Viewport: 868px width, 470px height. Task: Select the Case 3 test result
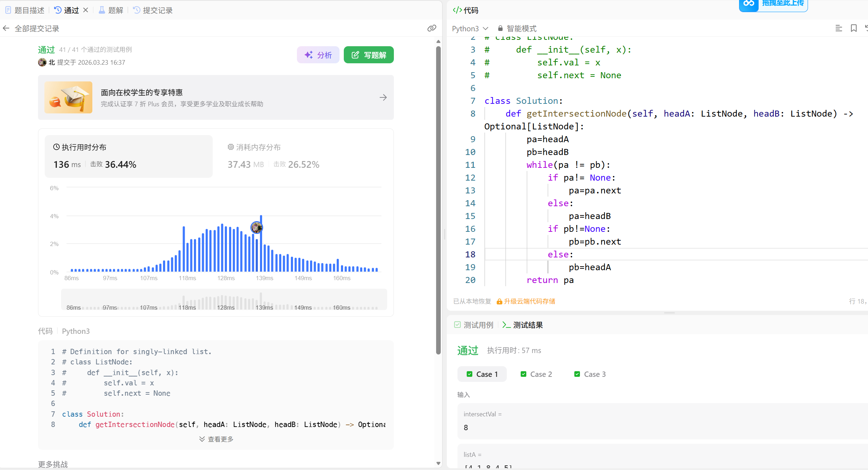tap(590, 374)
